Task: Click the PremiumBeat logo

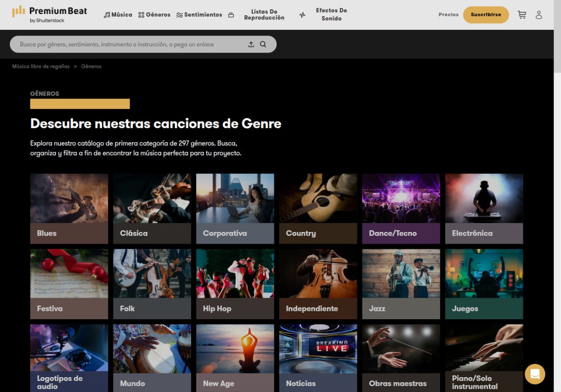Action: pos(50,14)
